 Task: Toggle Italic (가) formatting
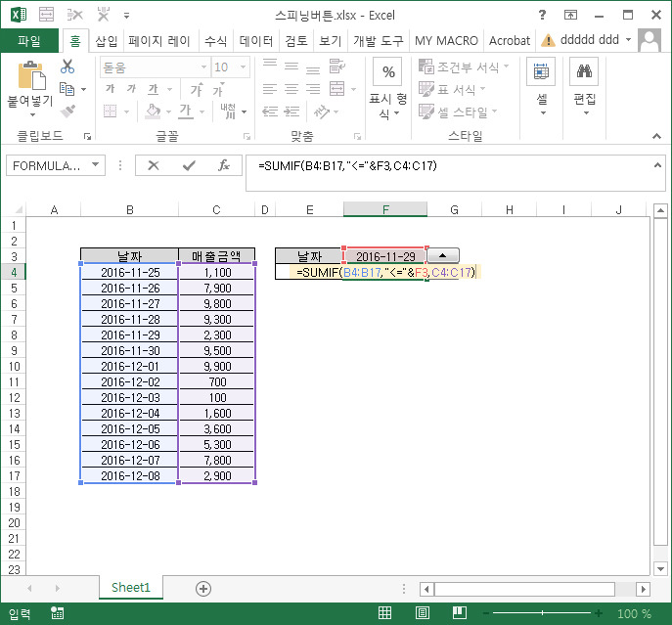click(x=132, y=89)
